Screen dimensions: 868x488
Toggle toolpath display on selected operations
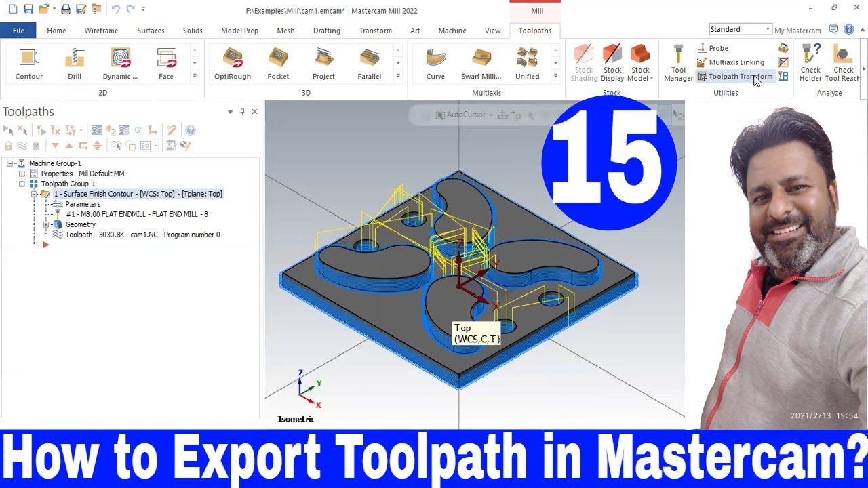tap(22, 146)
